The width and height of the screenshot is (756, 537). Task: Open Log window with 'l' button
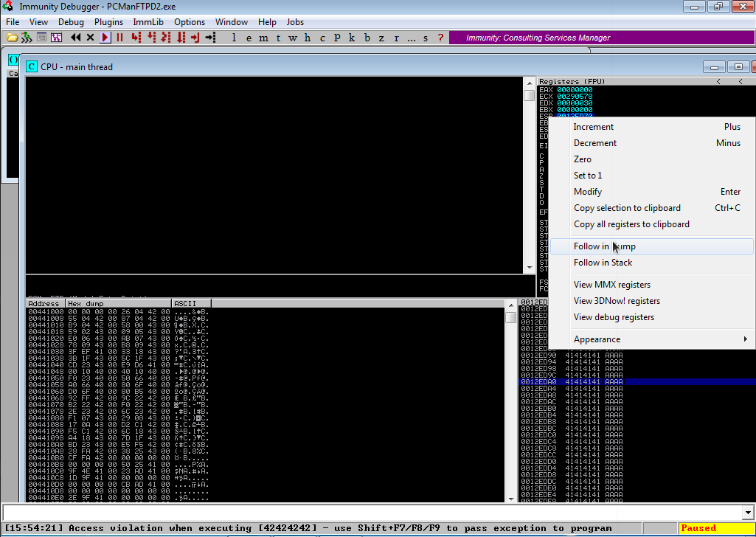[235, 38]
